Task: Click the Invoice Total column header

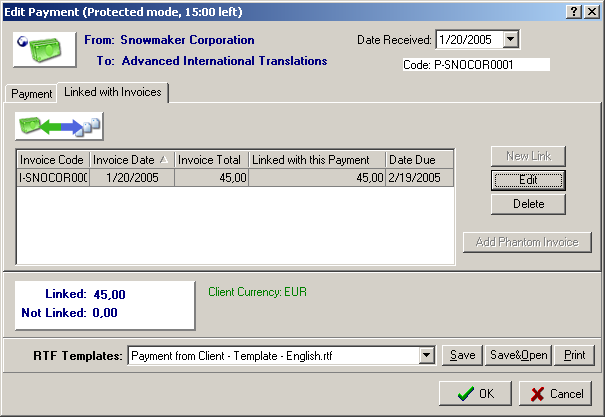Action: (x=211, y=160)
